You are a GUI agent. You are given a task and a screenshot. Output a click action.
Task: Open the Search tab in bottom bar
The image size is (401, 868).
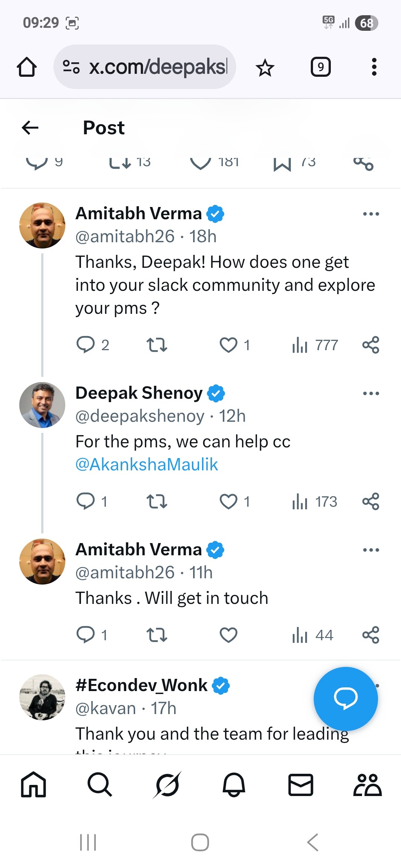[100, 785]
